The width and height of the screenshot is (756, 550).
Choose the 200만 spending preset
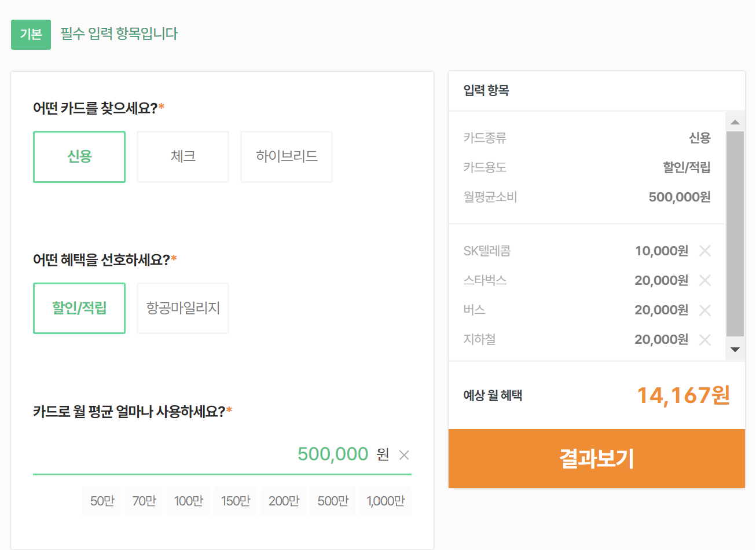tap(284, 501)
